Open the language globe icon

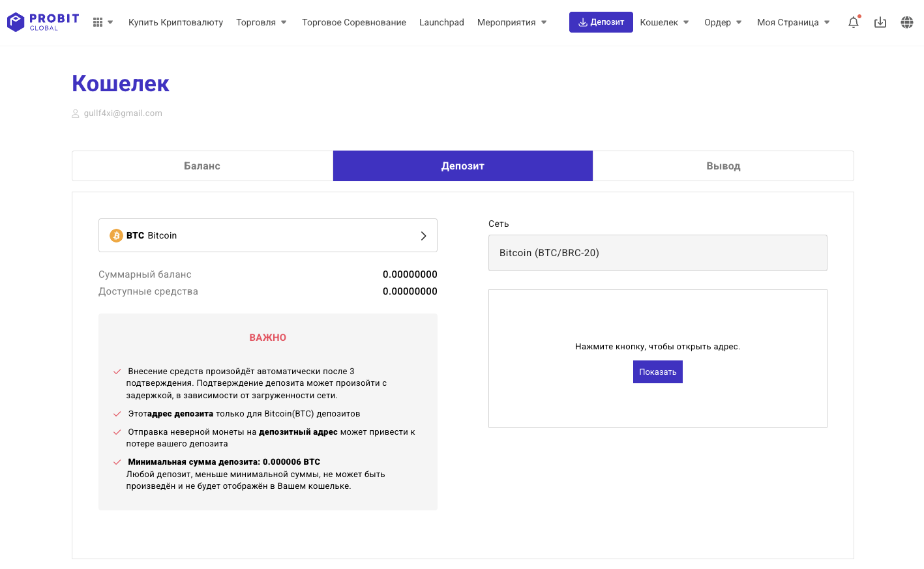click(906, 22)
